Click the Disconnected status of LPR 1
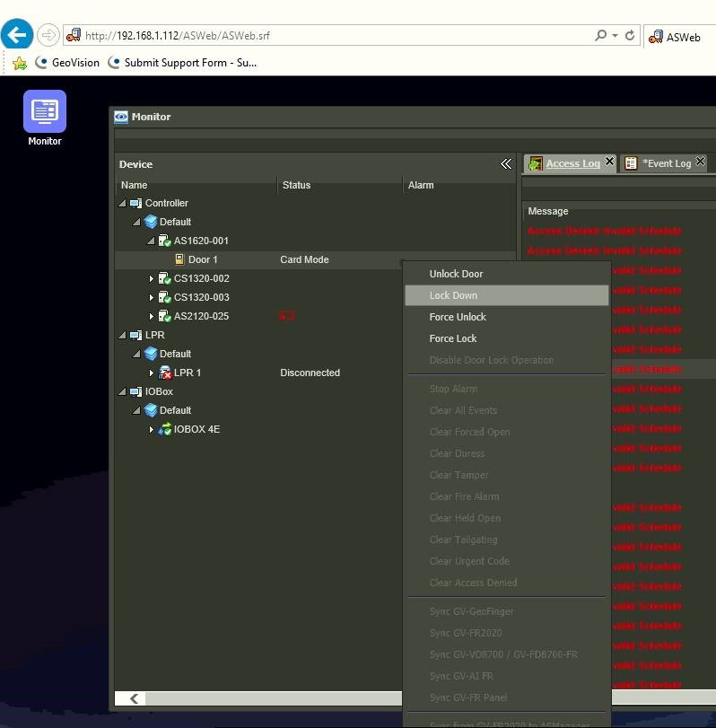 (310, 373)
